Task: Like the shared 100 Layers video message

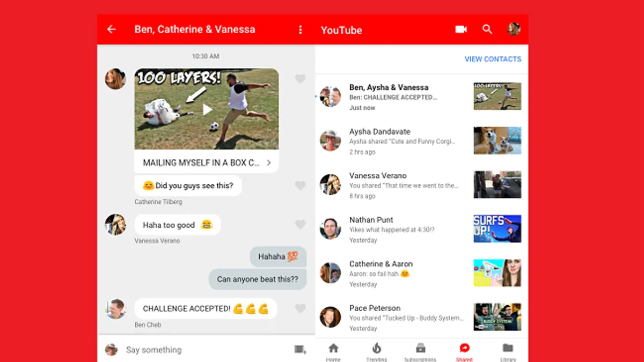Action: (x=301, y=79)
